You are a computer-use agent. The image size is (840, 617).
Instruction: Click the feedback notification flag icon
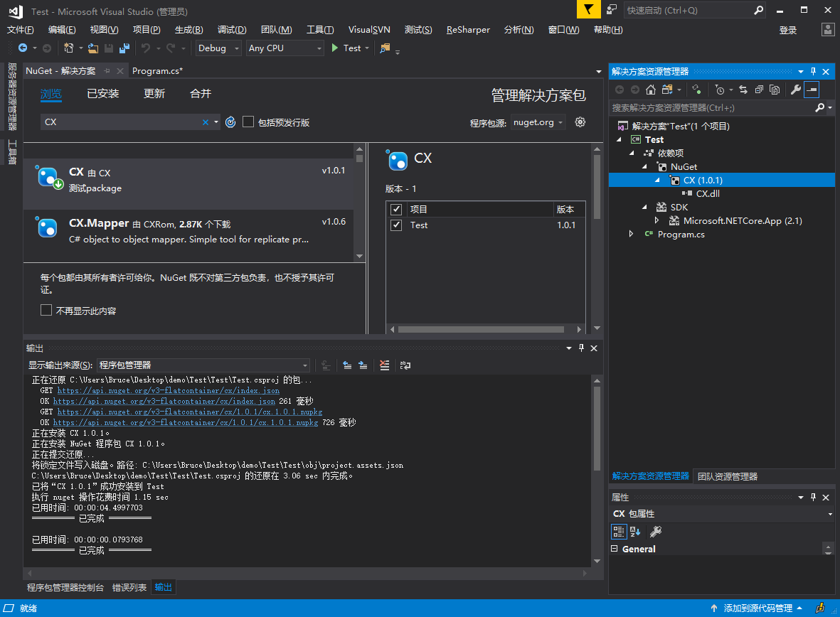click(588, 10)
